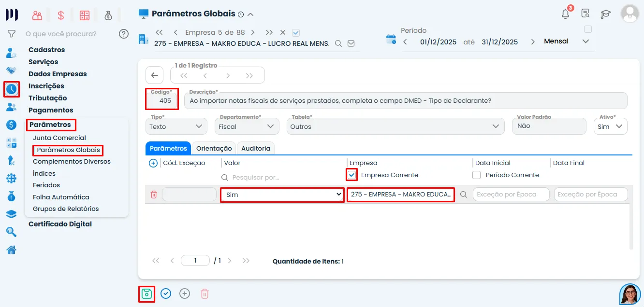Change the Valor dropdown from Sim

tap(282, 195)
